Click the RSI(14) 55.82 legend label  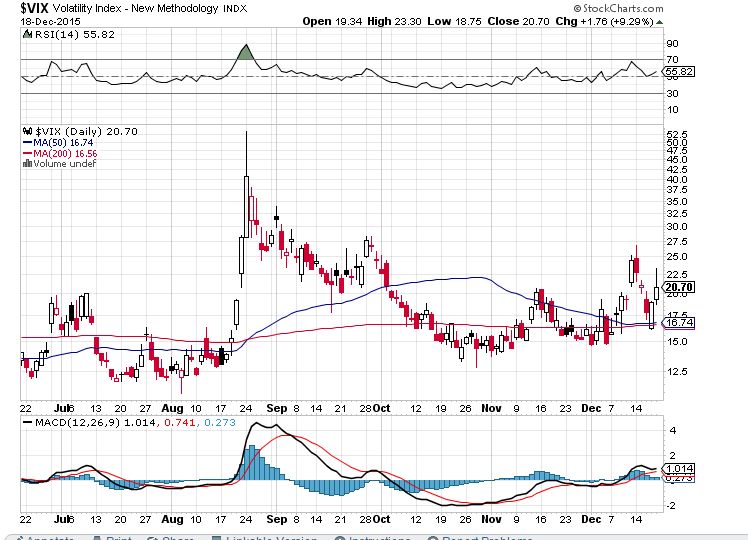click(x=75, y=34)
